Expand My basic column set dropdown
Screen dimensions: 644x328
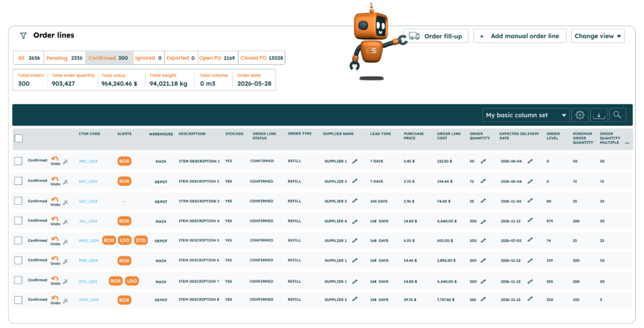[526, 116]
